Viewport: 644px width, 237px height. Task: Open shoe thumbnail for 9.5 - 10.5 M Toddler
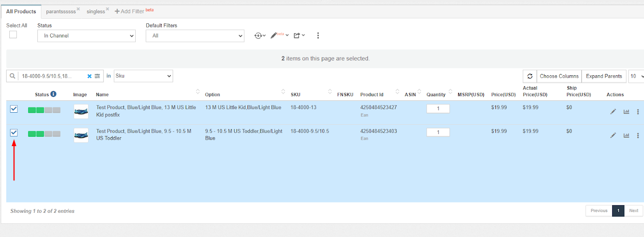coord(81,135)
